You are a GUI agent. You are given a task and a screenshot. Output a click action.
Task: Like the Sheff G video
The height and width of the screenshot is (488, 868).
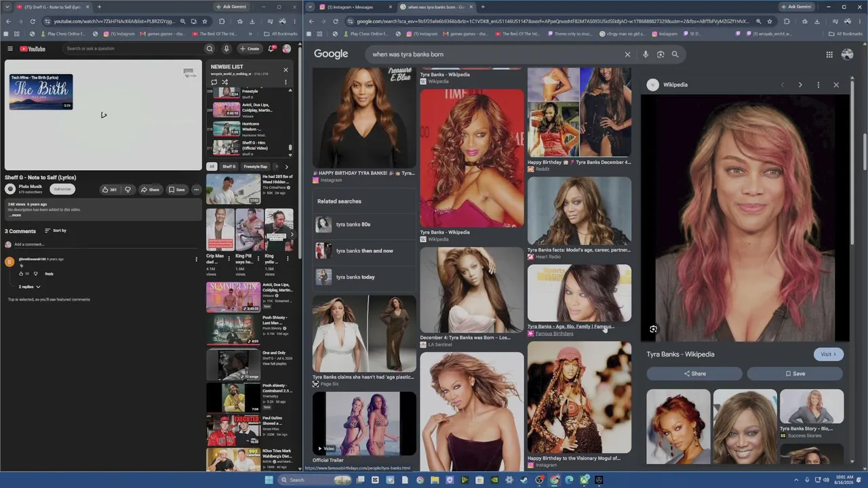tap(109, 190)
